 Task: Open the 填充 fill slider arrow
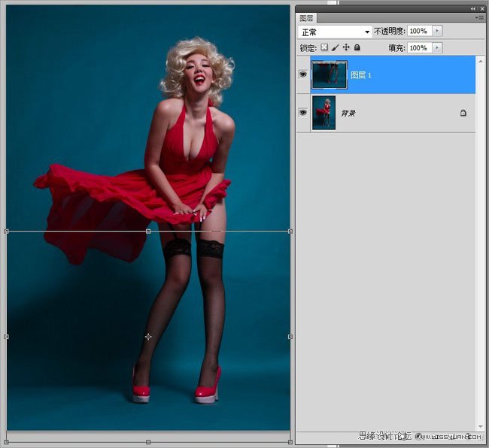pos(437,47)
